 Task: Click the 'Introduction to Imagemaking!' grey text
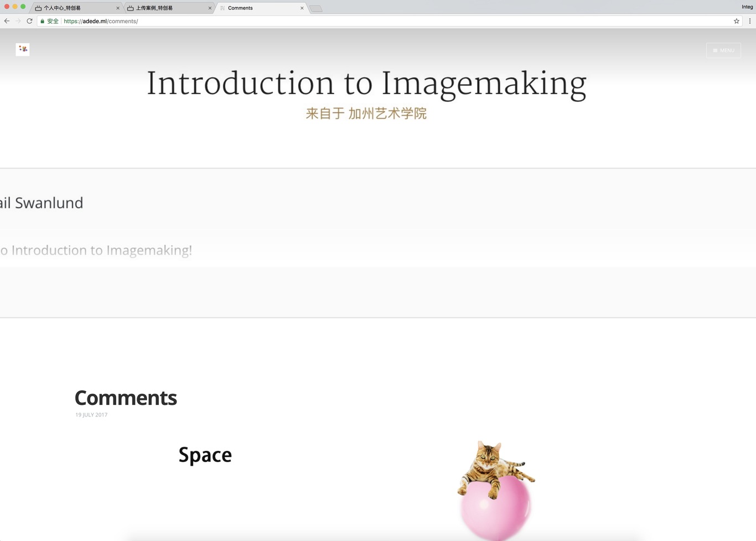pos(102,251)
